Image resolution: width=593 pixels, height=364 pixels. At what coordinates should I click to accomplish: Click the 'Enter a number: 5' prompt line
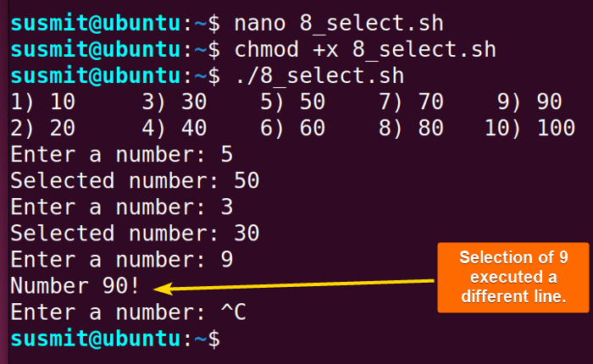click(122, 155)
